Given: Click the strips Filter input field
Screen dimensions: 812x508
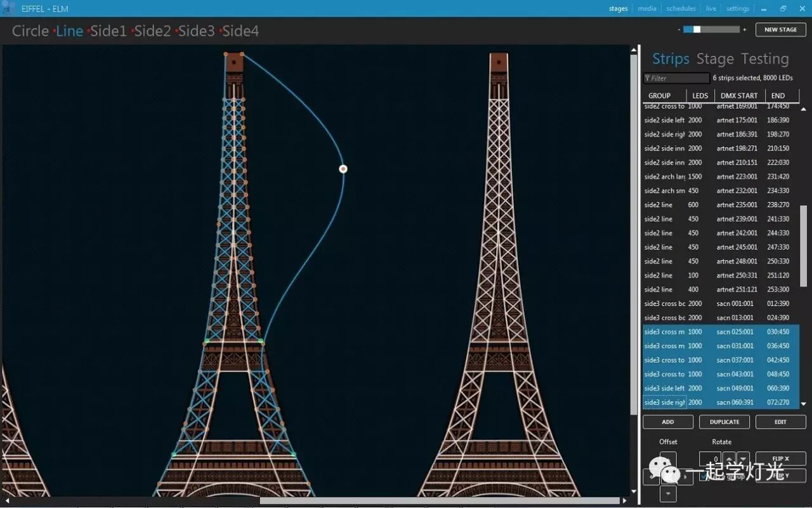Looking at the screenshot, I should point(676,78).
